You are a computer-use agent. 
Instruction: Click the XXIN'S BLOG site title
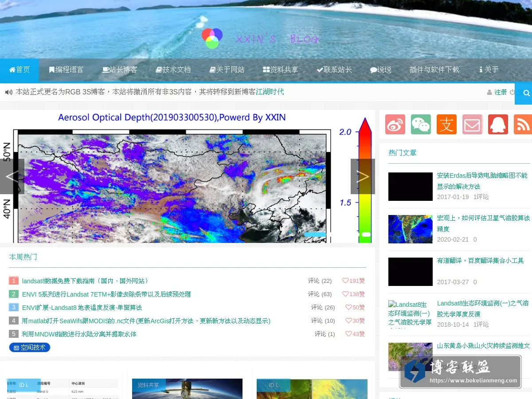click(277, 39)
